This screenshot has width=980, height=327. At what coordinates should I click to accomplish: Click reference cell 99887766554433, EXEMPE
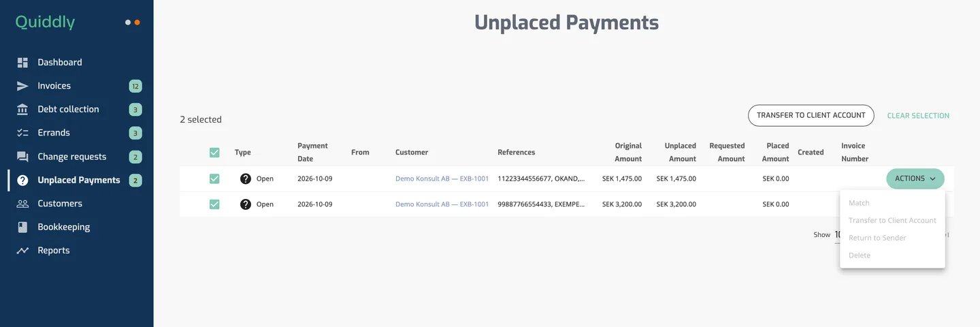click(541, 204)
